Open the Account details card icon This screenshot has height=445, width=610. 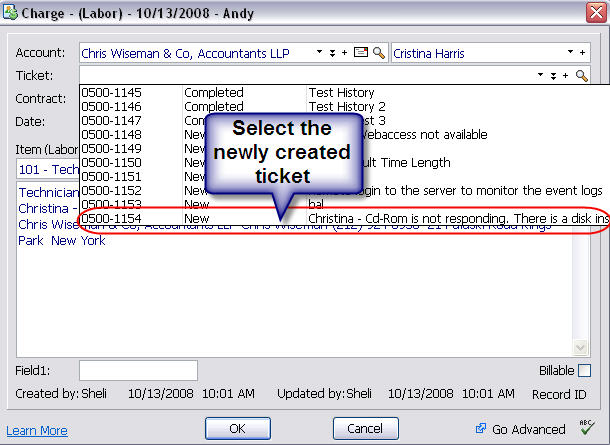point(362,52)
